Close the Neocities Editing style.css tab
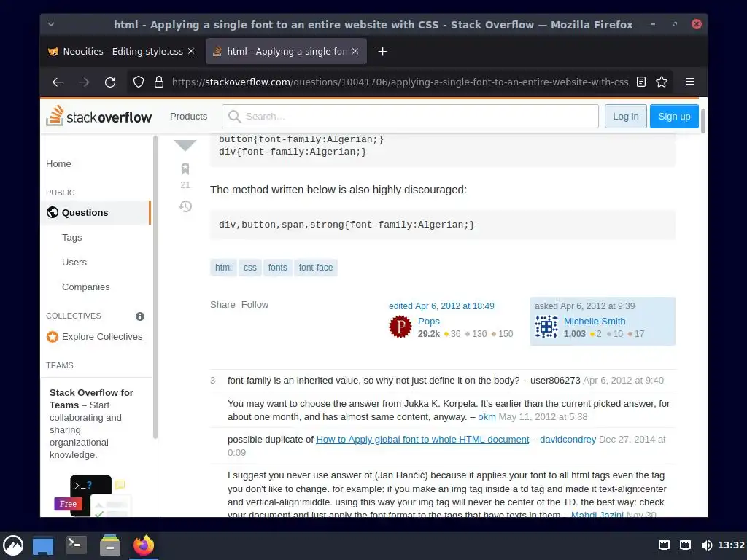Image resolution: width=747 pixels, height=560 pixels. [191, 51]
